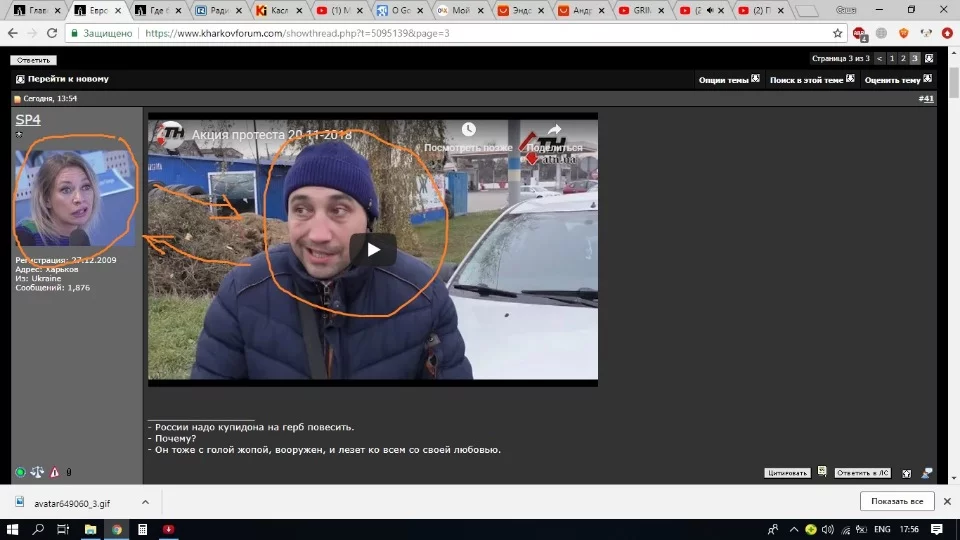The image size is (960, 540).
Task: Click the Watch later clock icon on video
Action: [x=468, y=129]
